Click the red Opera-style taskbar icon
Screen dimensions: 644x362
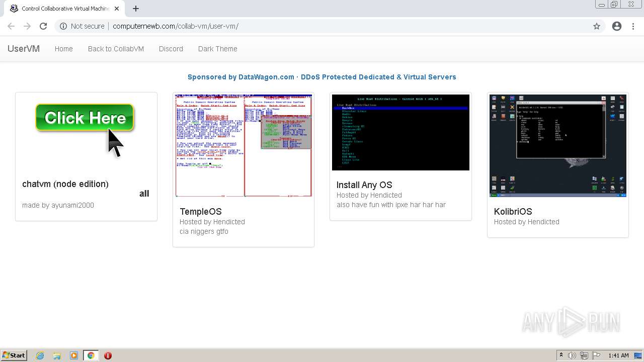click(108, 355)
